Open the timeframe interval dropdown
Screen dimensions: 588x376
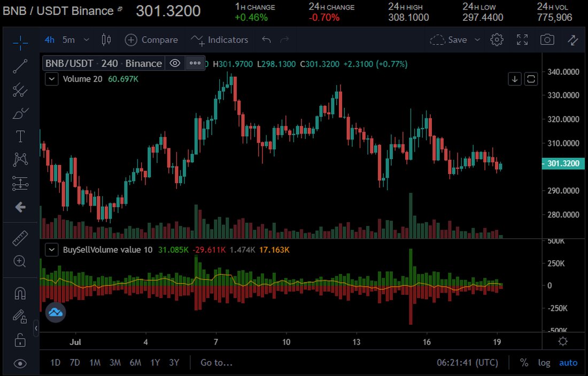[86, 40]
